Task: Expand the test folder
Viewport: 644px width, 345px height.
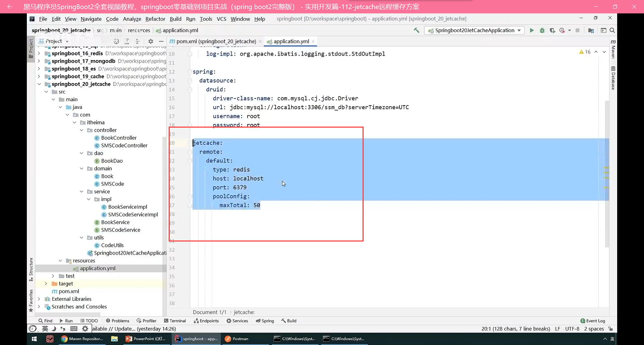Action: [x=53, y=276]
